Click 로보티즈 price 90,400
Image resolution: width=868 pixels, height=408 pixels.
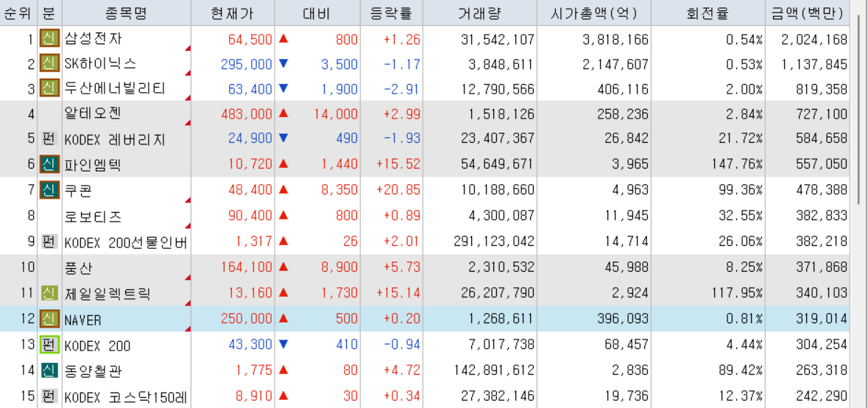[250, 217]
